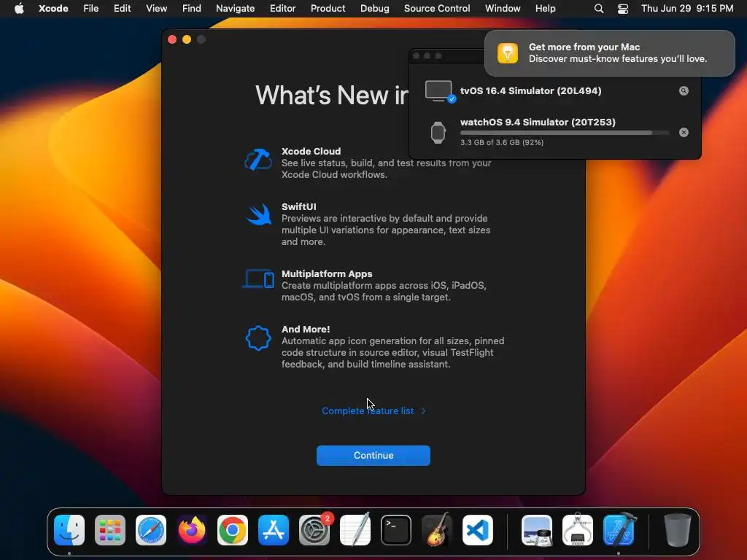
Task: Click the Continue button
Action: point(373,455)
